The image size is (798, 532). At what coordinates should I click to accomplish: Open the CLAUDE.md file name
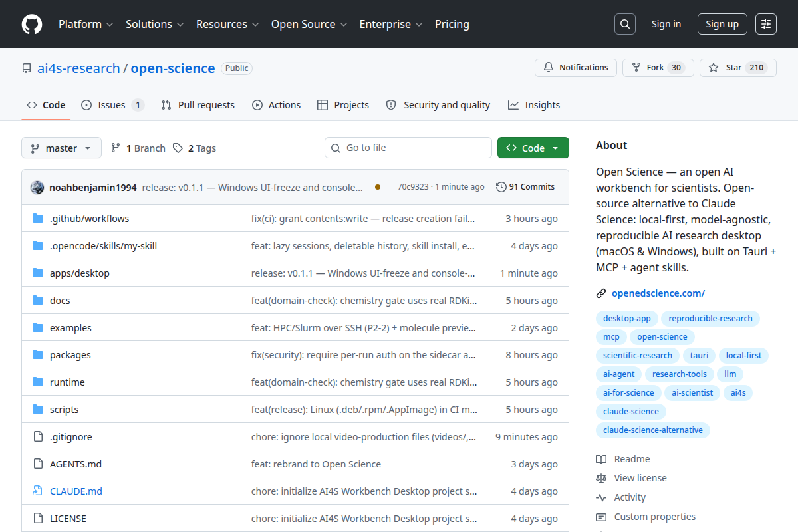pyautogui.click(x=76, y=491)
